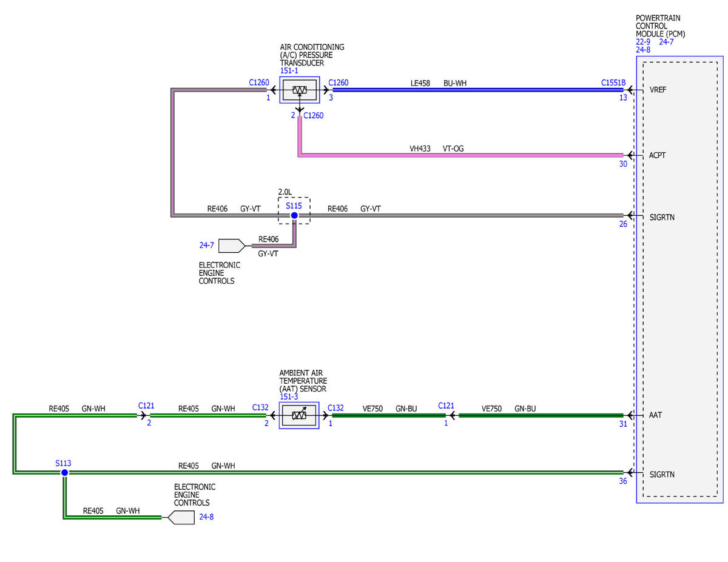728x562 pixels.
Task: Click the ACPT pin on the PCM
Action: coord(657,155)
